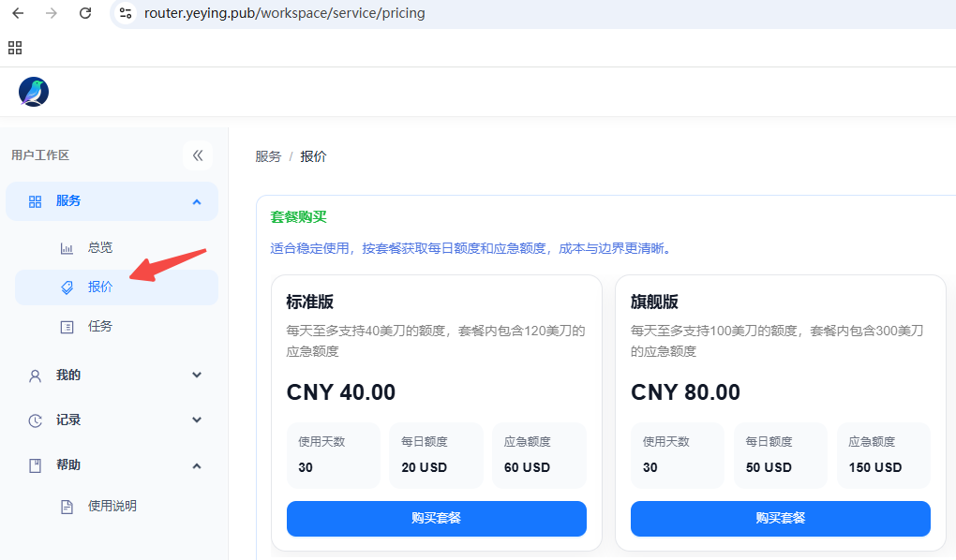The height and width of the screenshot is (560, 956).
Task: Click the 使用说明 document icon
Action: click(67, 507)
